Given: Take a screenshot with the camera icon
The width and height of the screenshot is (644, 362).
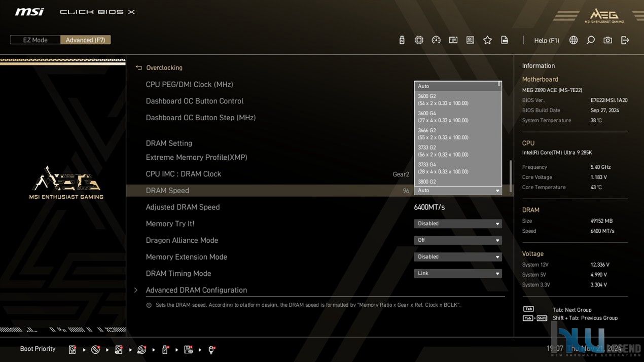Looking at the screenshot, I should coord(607,40).
